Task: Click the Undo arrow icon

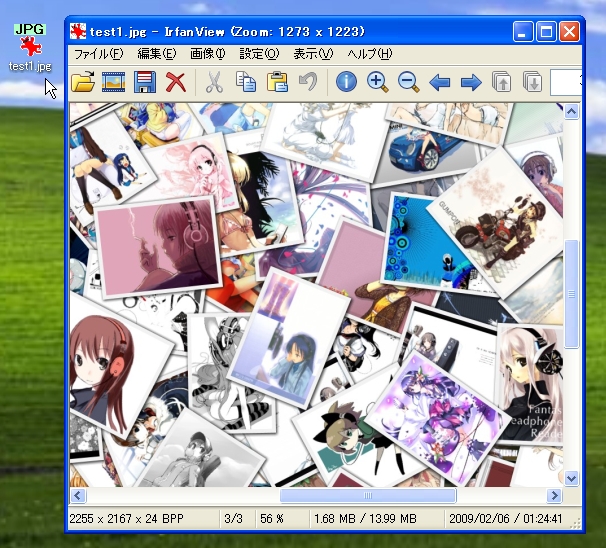Action: [x=308, y=82]
